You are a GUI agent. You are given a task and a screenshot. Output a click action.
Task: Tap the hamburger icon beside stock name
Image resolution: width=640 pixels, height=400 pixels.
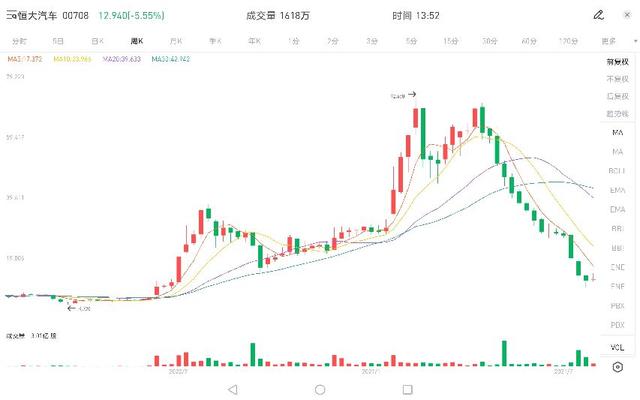click(10, 16)
